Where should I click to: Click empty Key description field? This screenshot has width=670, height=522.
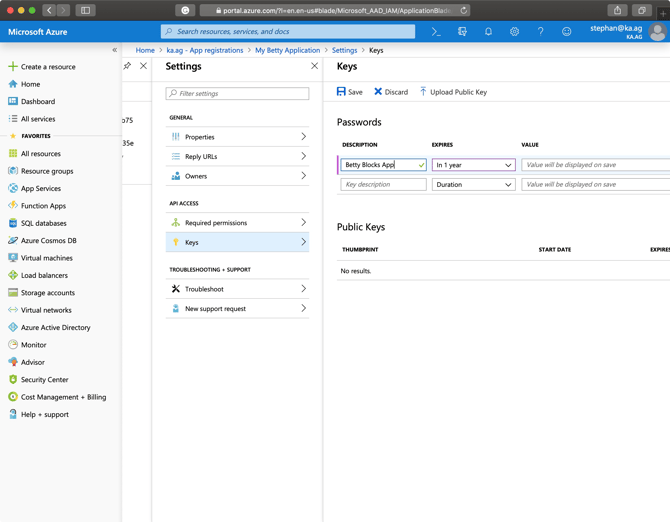pos(383,185)
